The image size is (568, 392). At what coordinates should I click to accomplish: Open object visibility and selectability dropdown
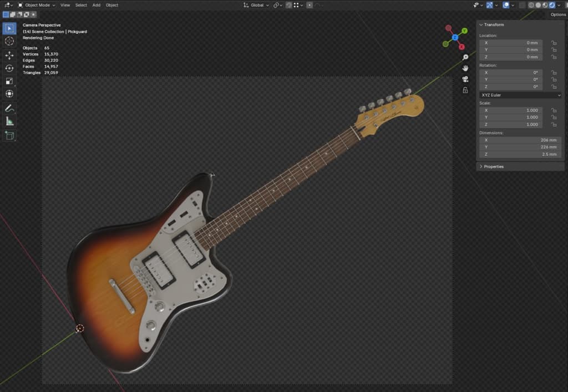(478, 5)
